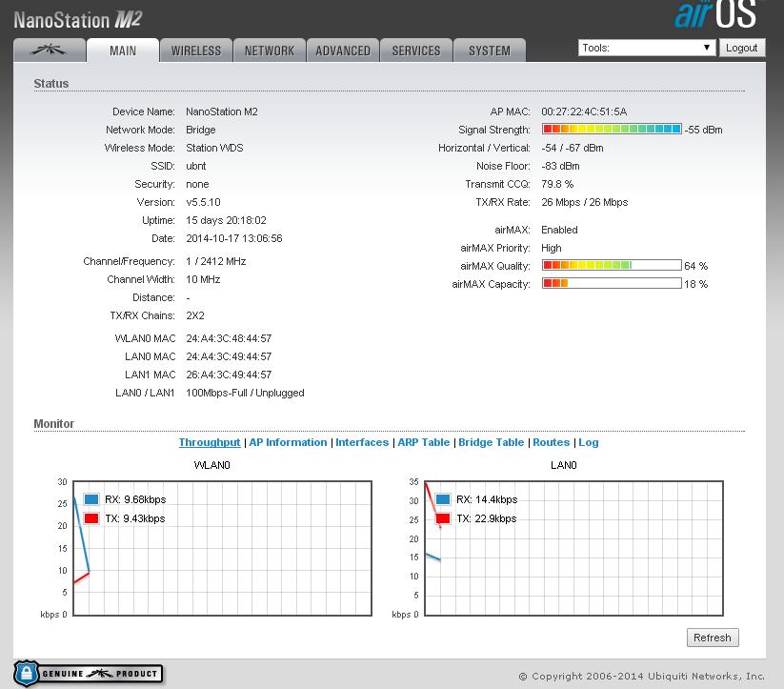Show the Bridge Table
This screenshot has width=784, height=689.
491,442
